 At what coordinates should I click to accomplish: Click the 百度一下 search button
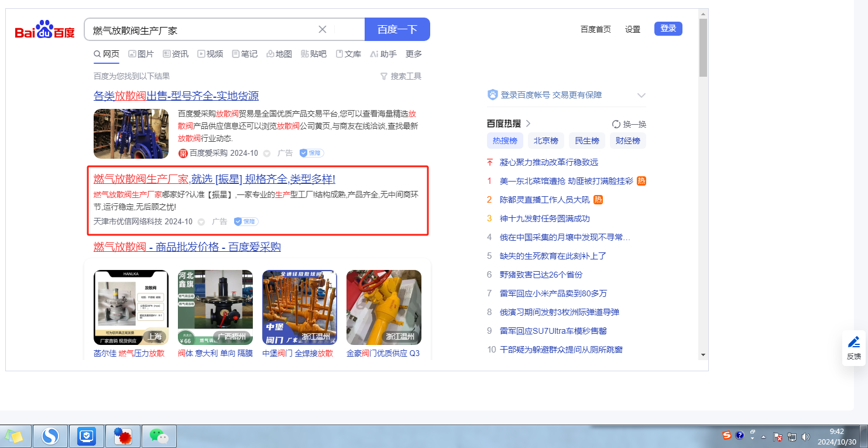point(397,29)
